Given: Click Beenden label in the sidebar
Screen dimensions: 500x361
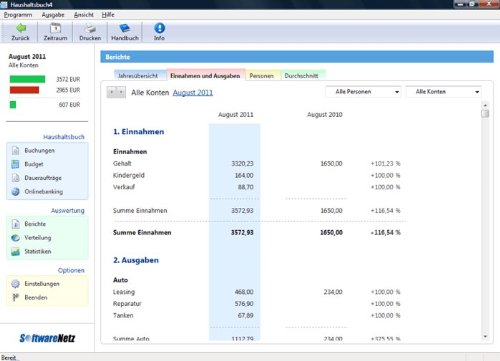Looking at the screenshot, I should point(36,297).
